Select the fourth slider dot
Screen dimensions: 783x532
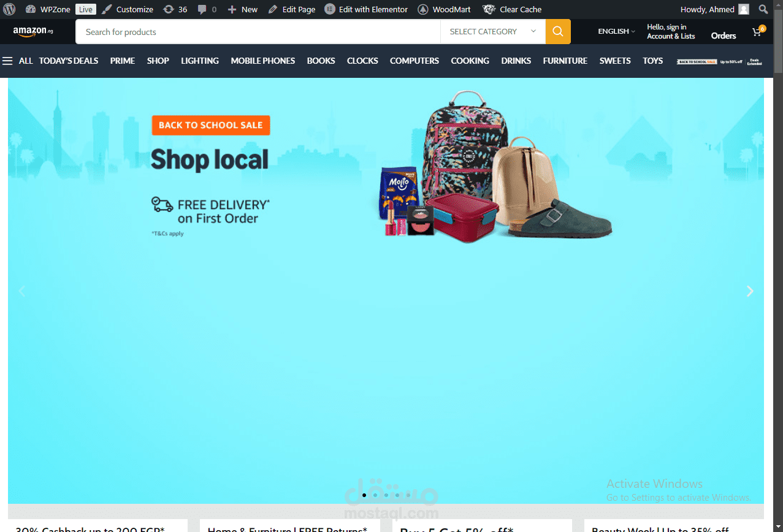397,495
